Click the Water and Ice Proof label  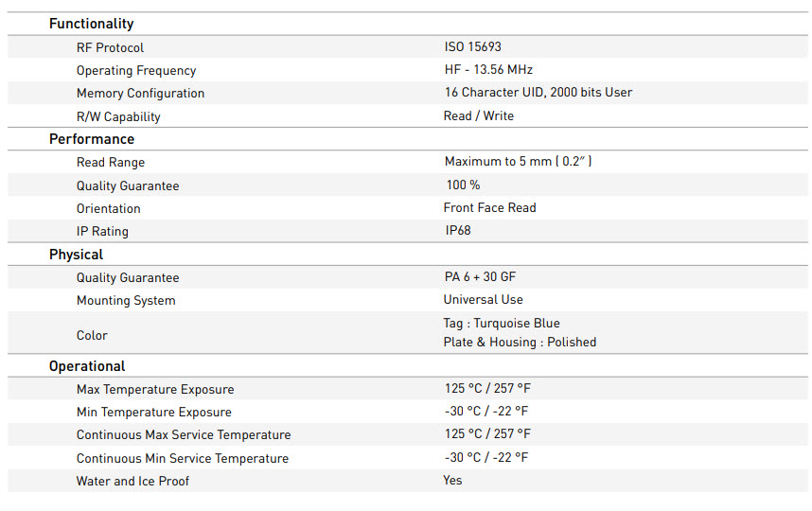[132, 481]
